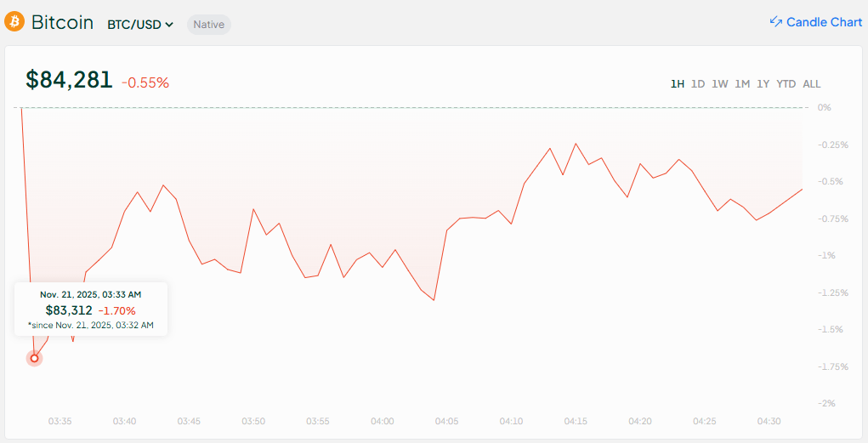This screenshot has width=868, height=443.
Task: Select the YTD time range
Action: coord(786,83)
